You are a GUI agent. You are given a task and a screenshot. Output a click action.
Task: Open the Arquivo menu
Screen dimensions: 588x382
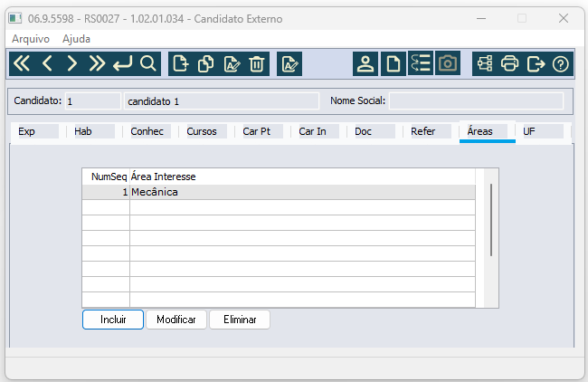pyautogui.click(x=31, y=39)
